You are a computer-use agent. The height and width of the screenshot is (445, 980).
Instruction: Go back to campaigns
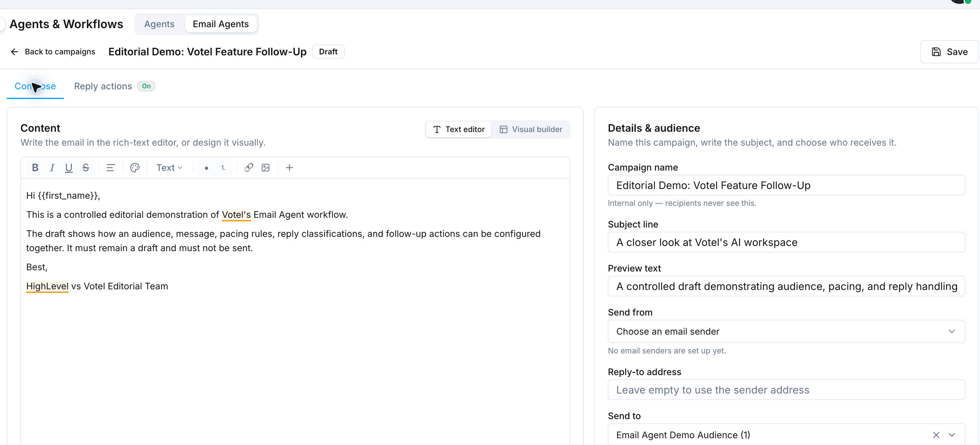point(53,52)
